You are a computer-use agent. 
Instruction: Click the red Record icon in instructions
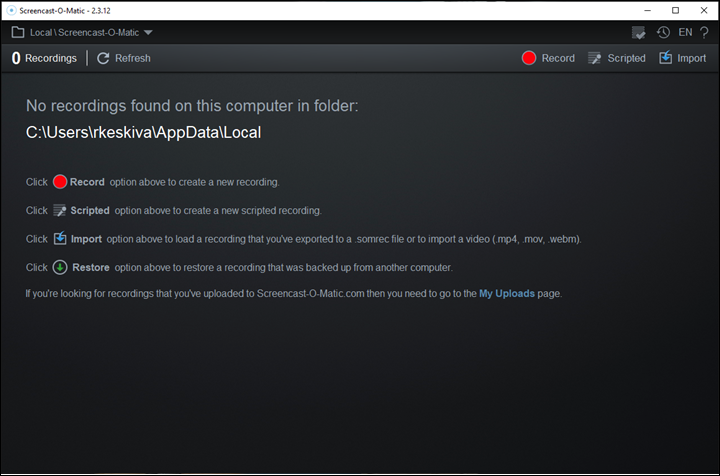pyautogui.click(x=60, y=182)
